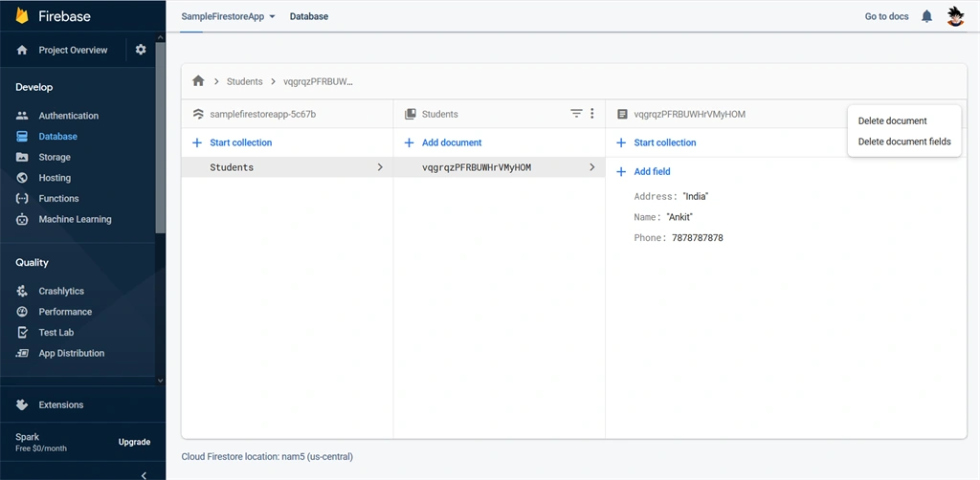Open Project Overview home icon
The height and width of the screenshot is (480, 980).
23,50
